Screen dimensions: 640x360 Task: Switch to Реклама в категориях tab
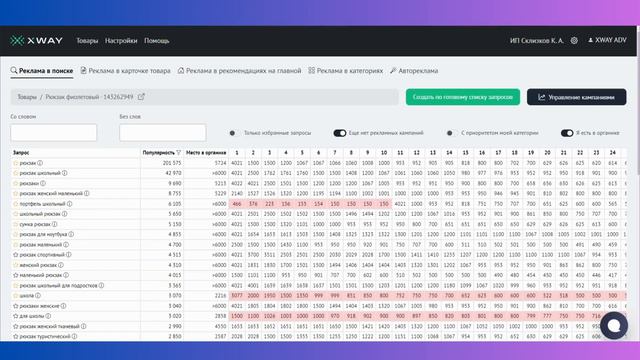pos(345,71)
